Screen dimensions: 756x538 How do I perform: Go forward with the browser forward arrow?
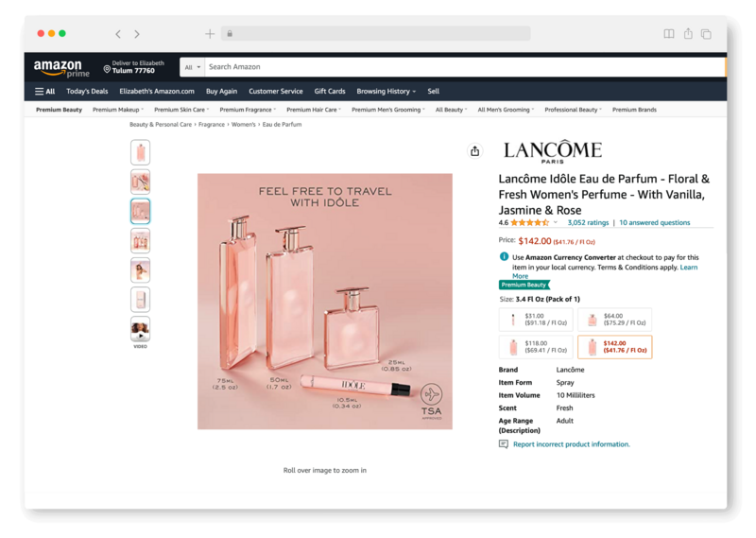(137, 34)
